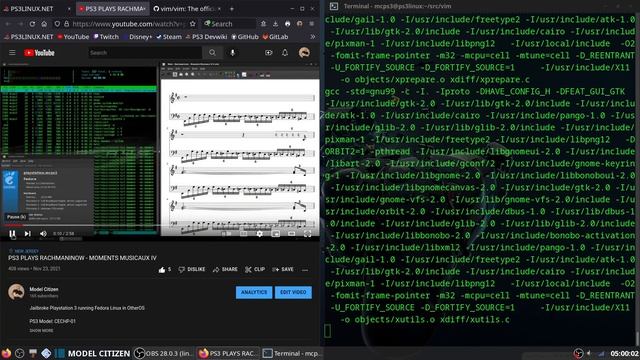The height and width of the screenshot is (360, 640).
Task: Enable miniplayer mode in video
Action: point(276,233)
